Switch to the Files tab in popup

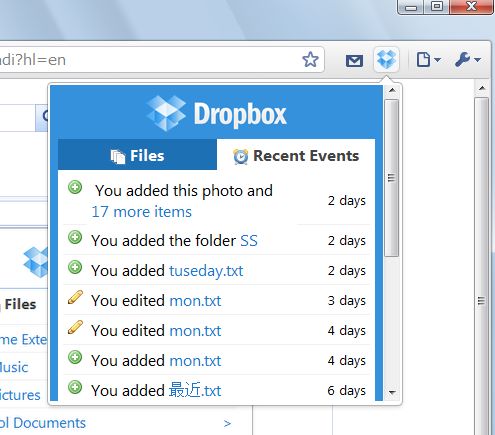(137, 155)
